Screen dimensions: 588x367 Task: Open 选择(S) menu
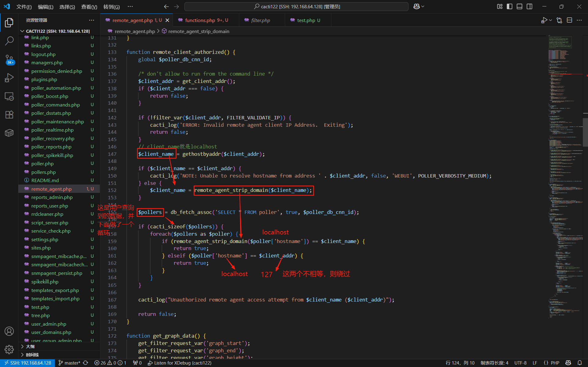(67, 7)
